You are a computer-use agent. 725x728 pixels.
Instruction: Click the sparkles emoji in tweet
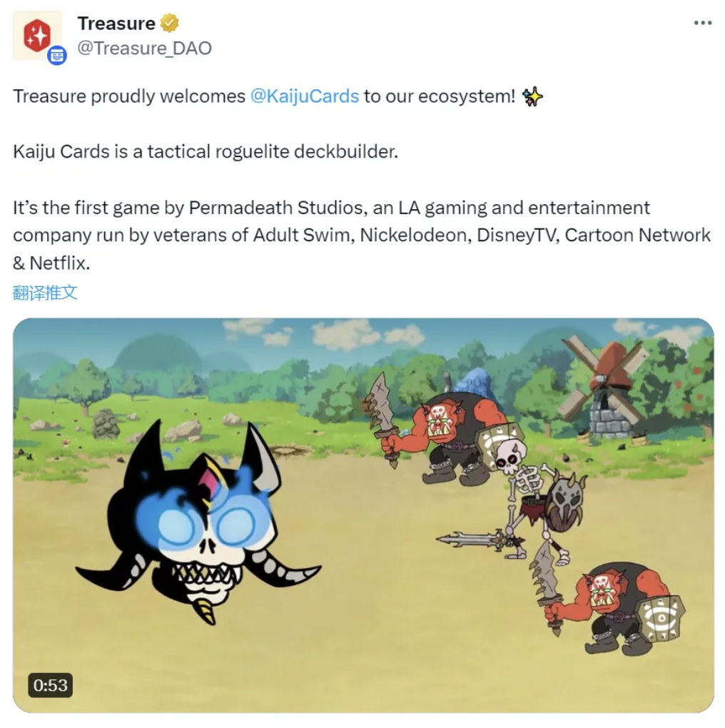[x=532, y=96]
